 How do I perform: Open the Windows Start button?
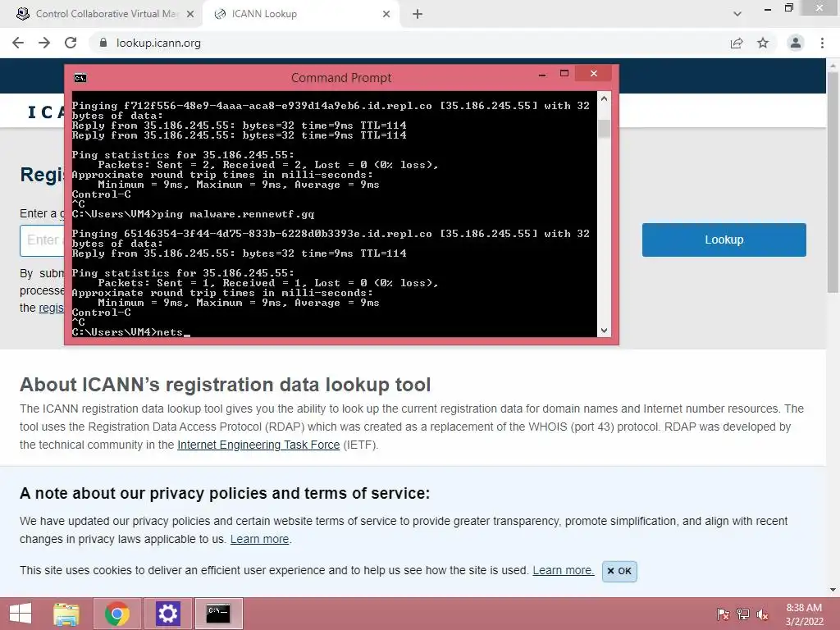21,614
